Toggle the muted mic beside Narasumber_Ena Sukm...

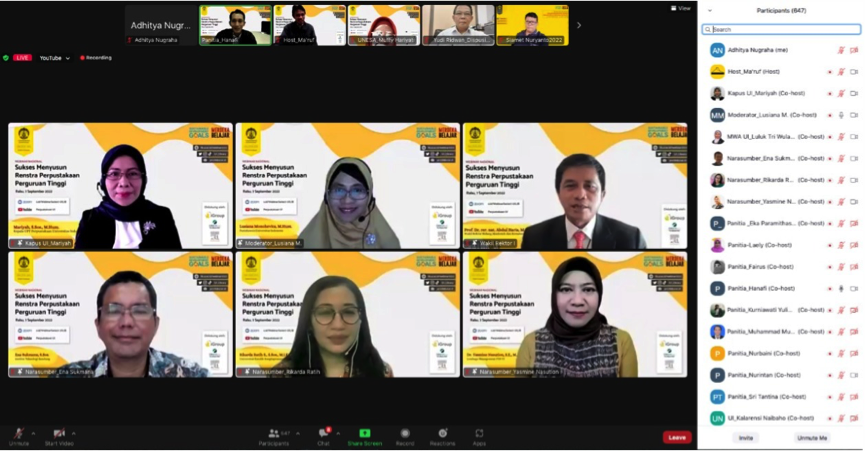point(841,159)
